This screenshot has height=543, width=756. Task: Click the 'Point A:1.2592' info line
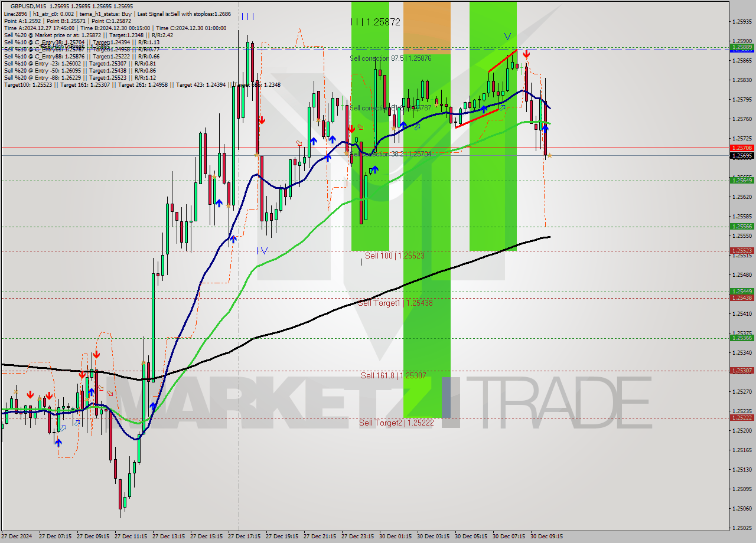click(x=67, y=21)
